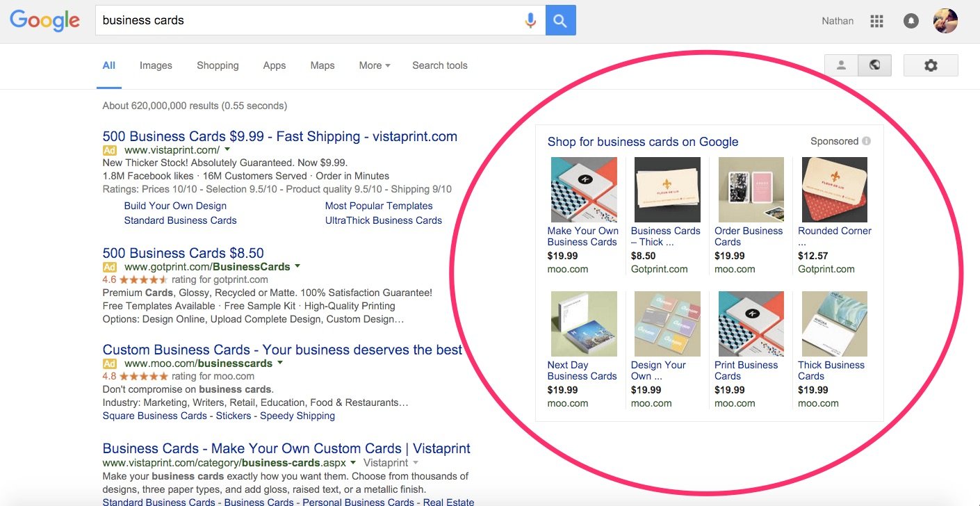
Task: Go to the Shopping tab
Action: coord(218,65)
